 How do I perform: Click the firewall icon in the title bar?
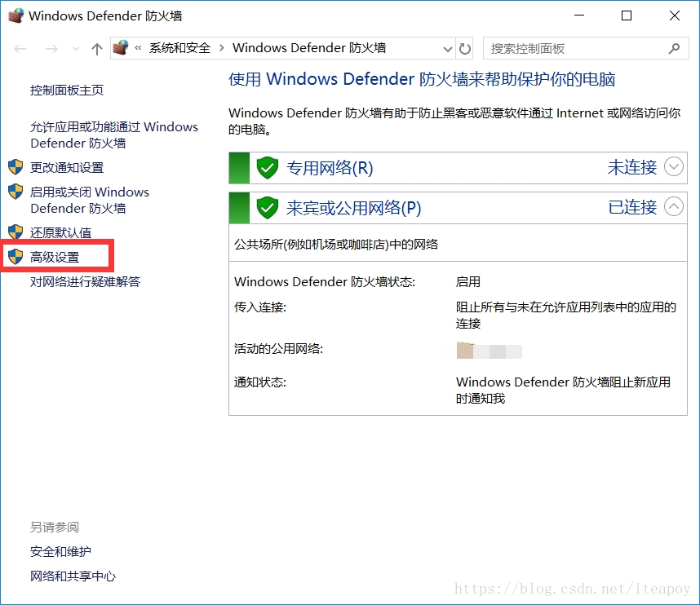(16, 15)
